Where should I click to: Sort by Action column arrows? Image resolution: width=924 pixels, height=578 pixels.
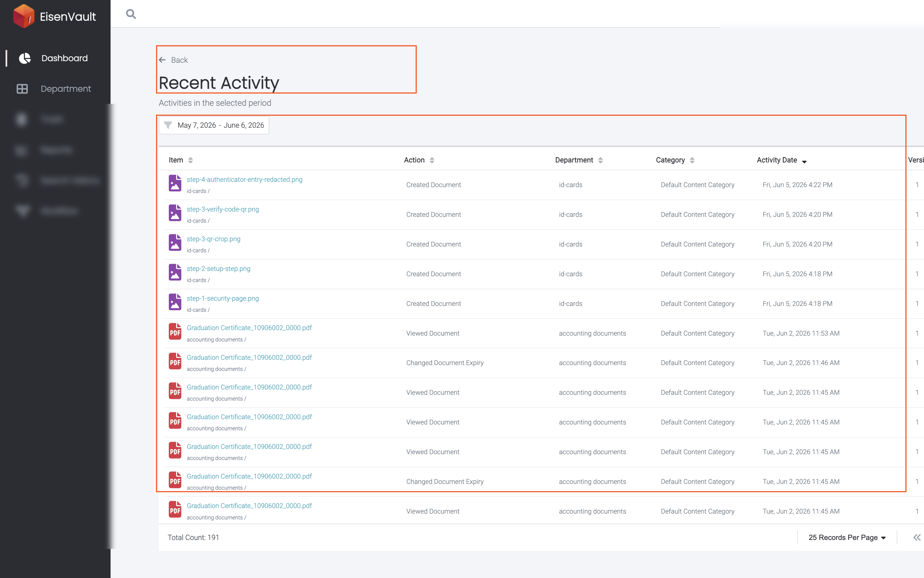coord(432,160)
